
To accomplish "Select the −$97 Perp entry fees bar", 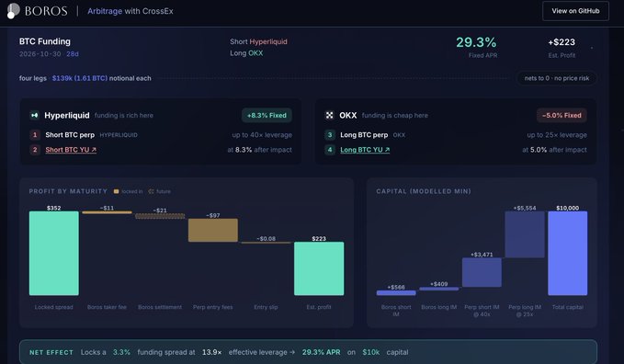I will (213, 230).
